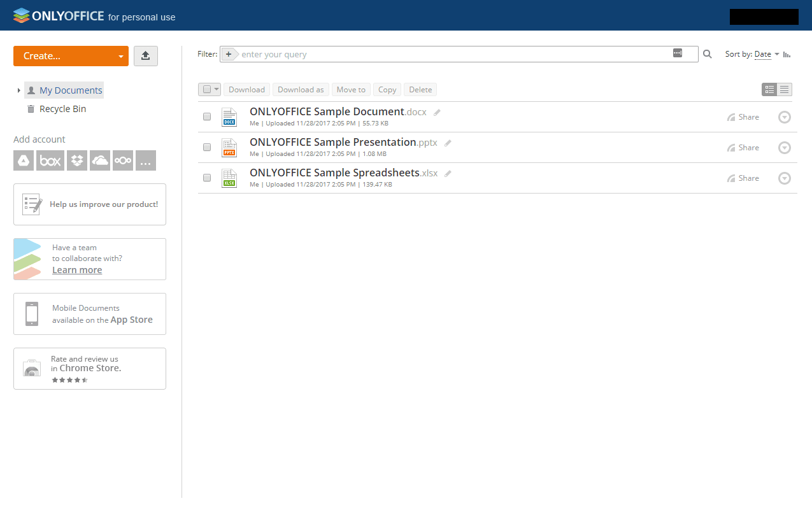
Task: Click the search magnifier icon
Action: [707, 55]
